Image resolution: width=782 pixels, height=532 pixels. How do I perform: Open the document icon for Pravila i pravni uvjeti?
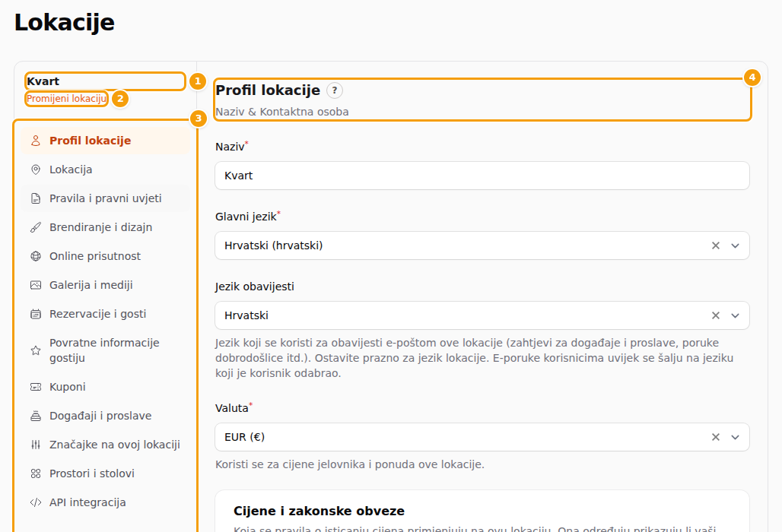36,198
